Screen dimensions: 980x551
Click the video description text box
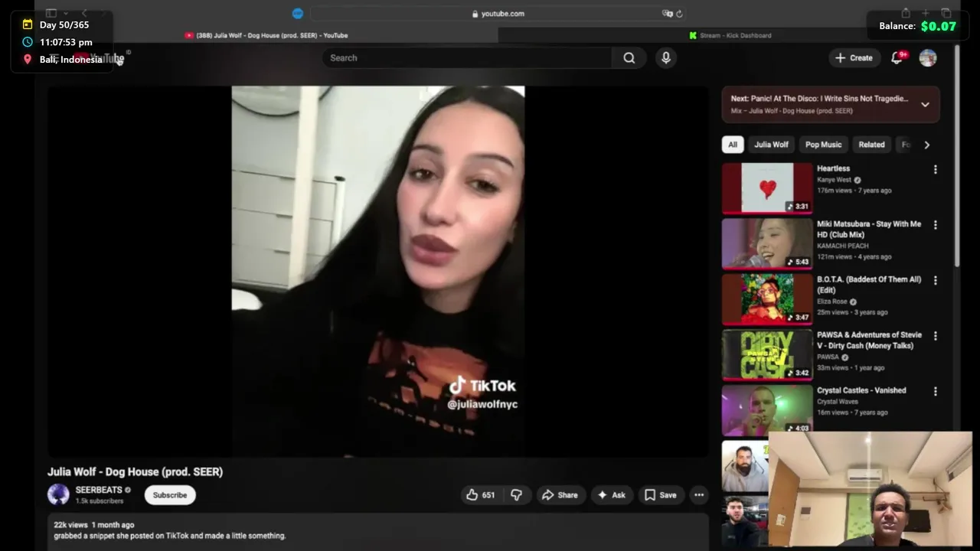click(x=378, y=532)
